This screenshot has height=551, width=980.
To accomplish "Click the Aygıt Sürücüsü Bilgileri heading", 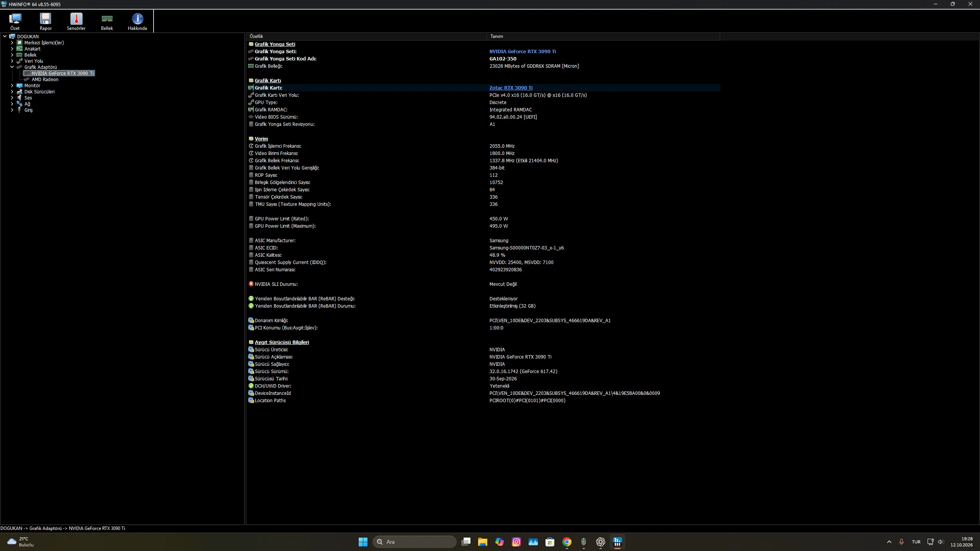I will (x=282, y=342).
